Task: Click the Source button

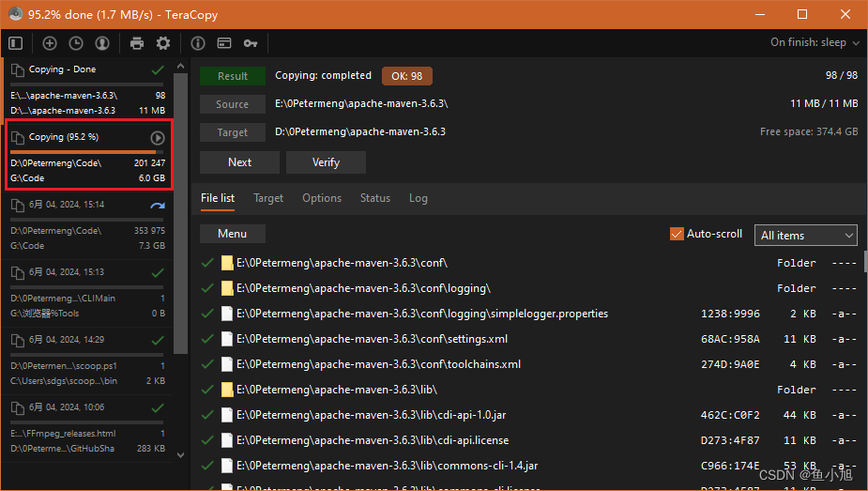Action: 233,104
